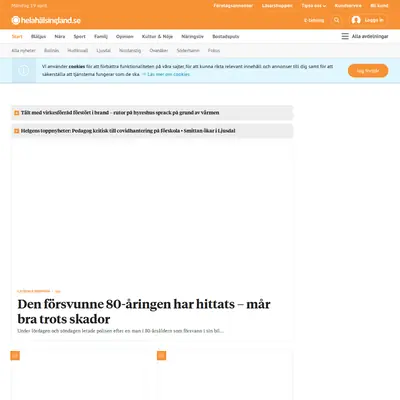Click the helahälsingland.se logo
This screenshot has height=400, width=400.
(x=46, y=20)
